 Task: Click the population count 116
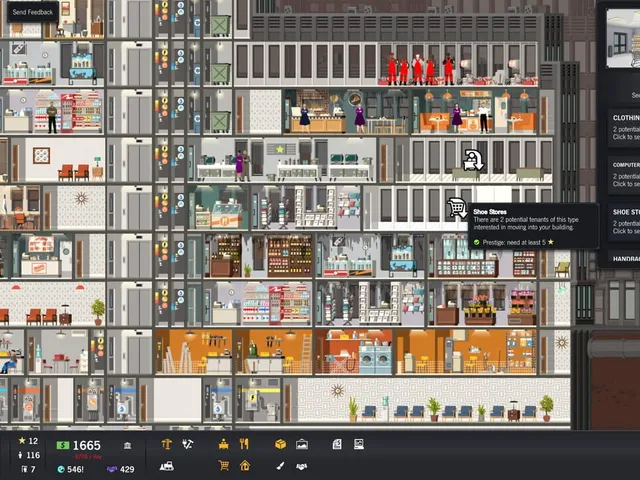click(x=33, y=455)
